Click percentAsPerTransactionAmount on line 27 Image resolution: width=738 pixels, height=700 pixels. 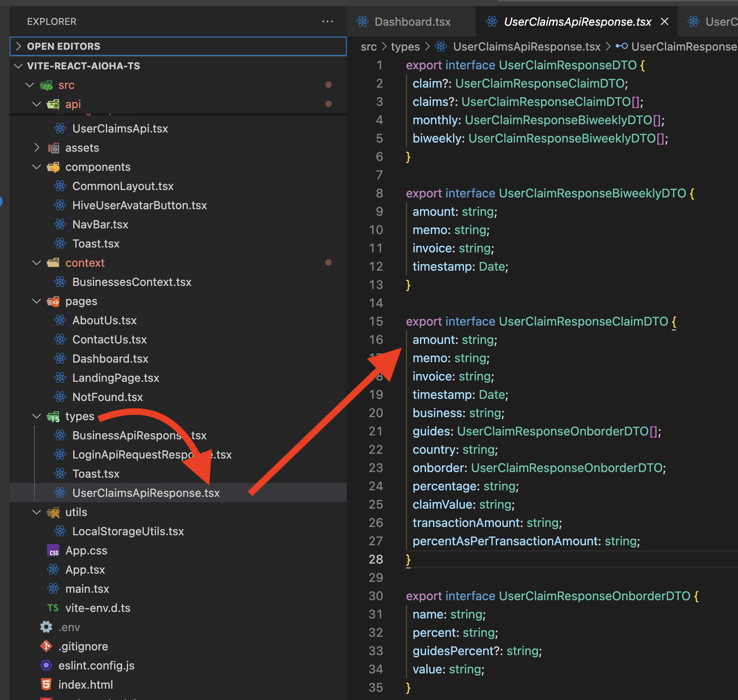[x=505, y=541]
